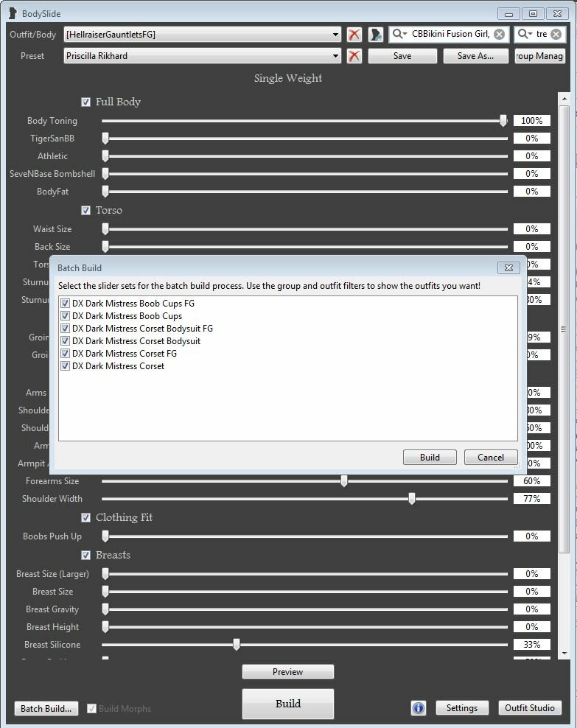Delete the Priscilla Rikhard preset
Viewport: 577px width, 728px height.
tap(354, 56)
